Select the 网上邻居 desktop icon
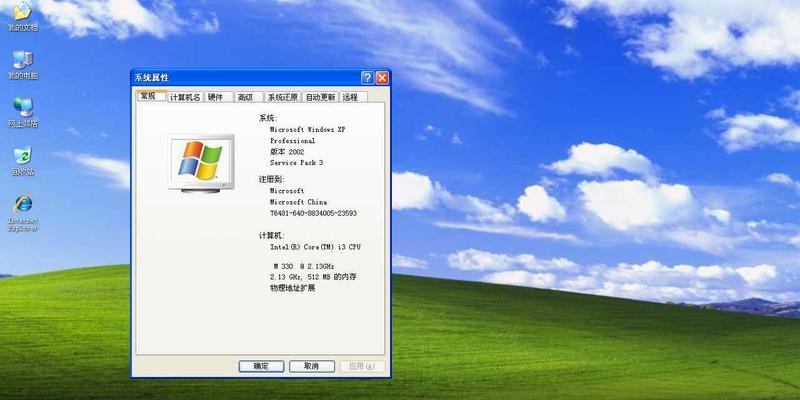This screenshot has height=400, width=800. click(23, 113)
